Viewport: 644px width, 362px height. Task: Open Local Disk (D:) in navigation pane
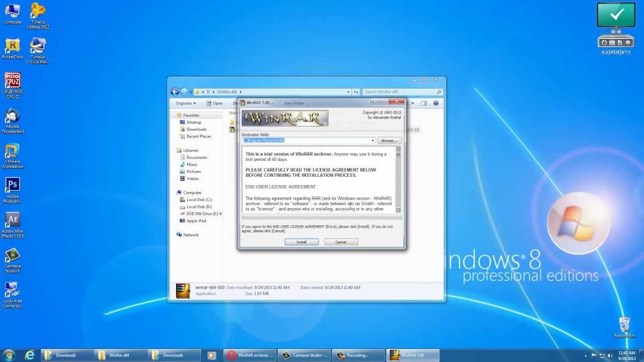coord(199,207)
